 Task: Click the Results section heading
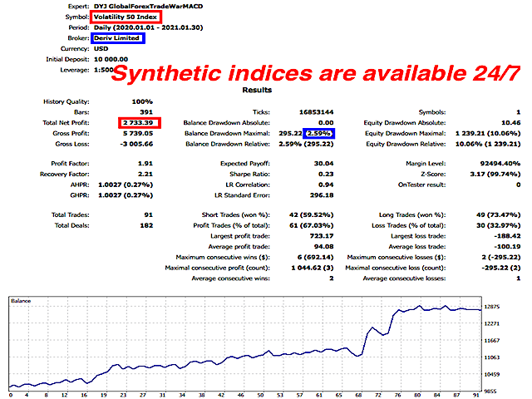tap(257, 90)
